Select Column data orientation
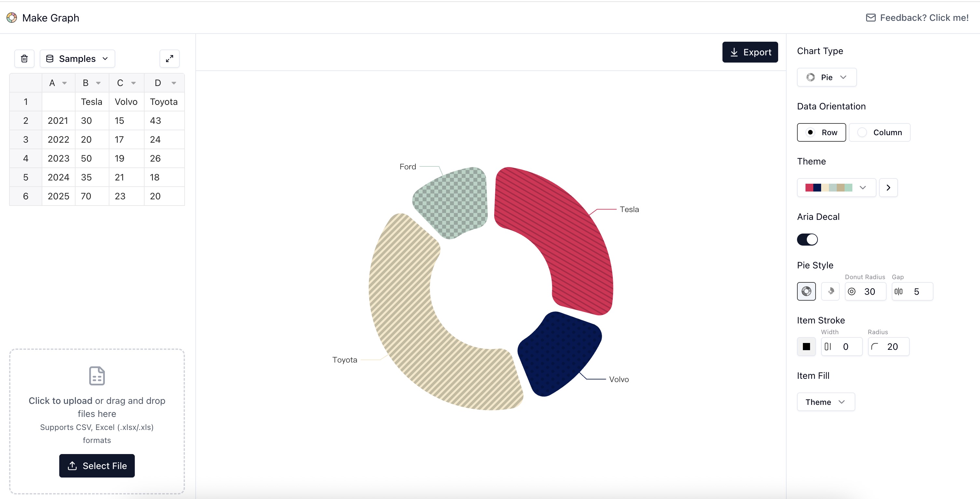The image size is (980, 499). pos(879,132)
